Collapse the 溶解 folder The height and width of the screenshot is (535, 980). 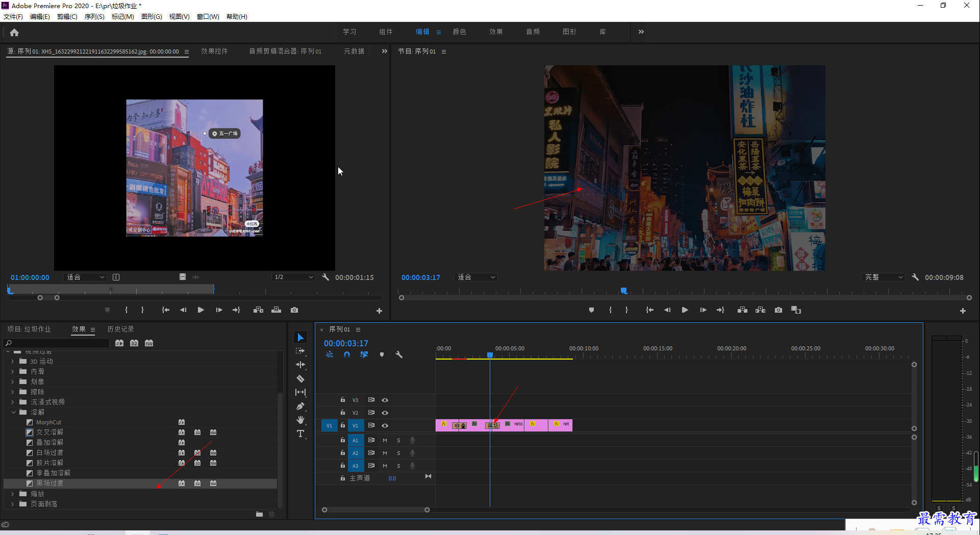click(x=13, y=412)
